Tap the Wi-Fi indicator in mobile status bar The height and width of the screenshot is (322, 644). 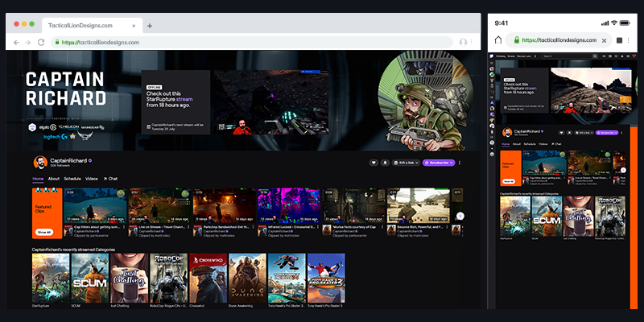(x=614, y=23)
